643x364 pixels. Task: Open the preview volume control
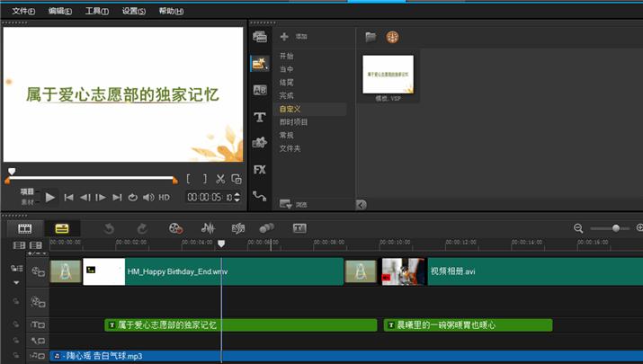(x=148, y=198)
